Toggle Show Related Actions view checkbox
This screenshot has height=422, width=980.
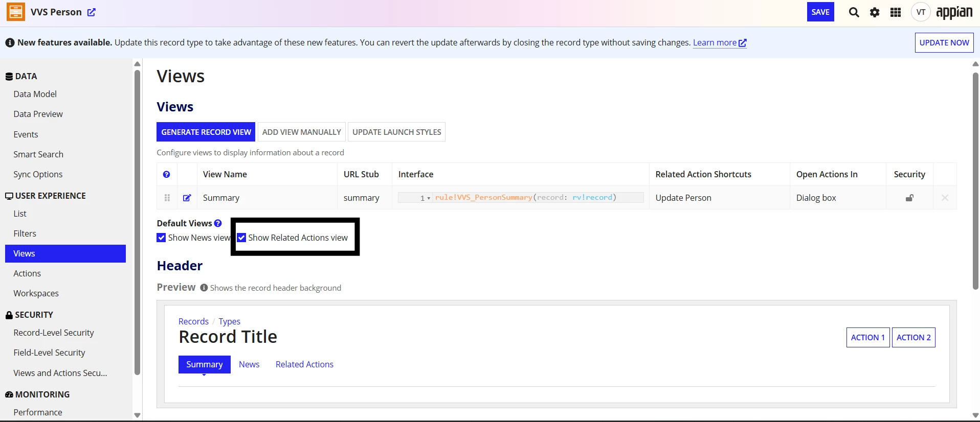[x=241, y=238]
